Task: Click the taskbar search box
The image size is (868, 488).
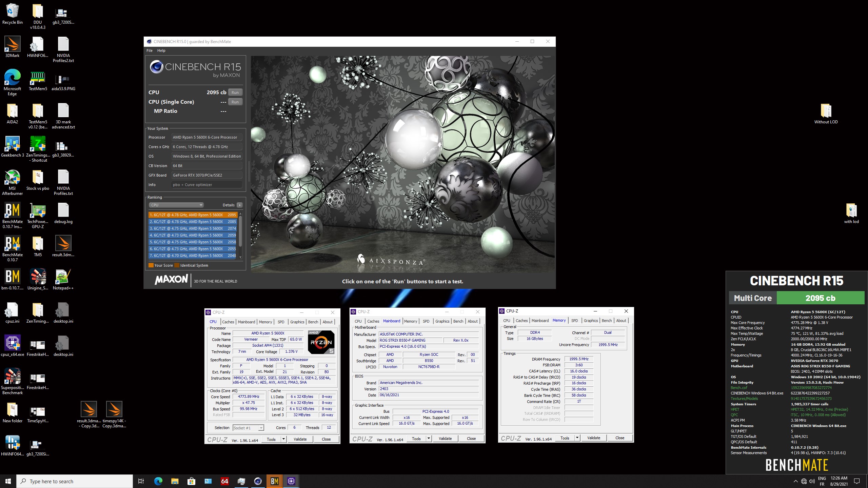Action: [x=75, y=481]
